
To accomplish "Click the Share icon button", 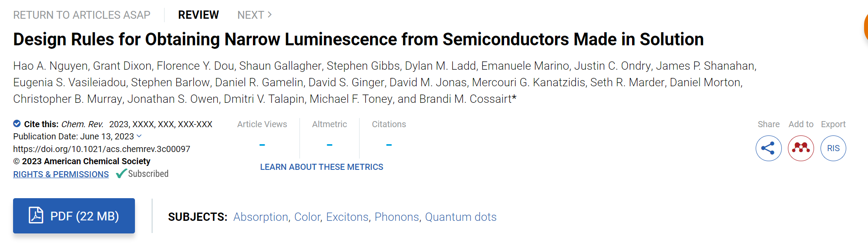I will [768, 149].
